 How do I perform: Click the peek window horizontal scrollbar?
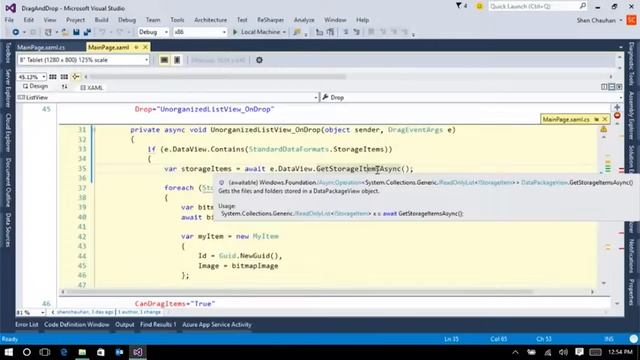click(300, 292)
